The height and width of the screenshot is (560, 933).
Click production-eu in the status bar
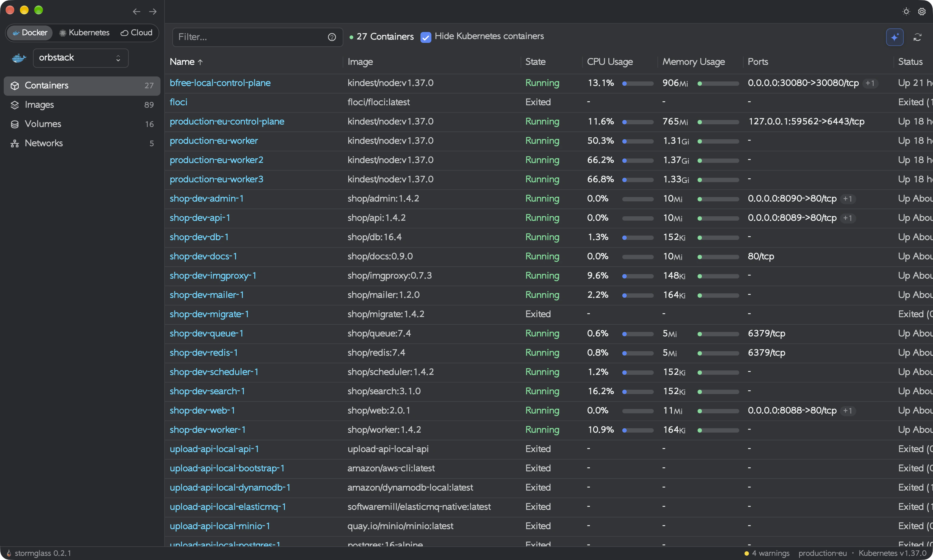click(822, 553)
